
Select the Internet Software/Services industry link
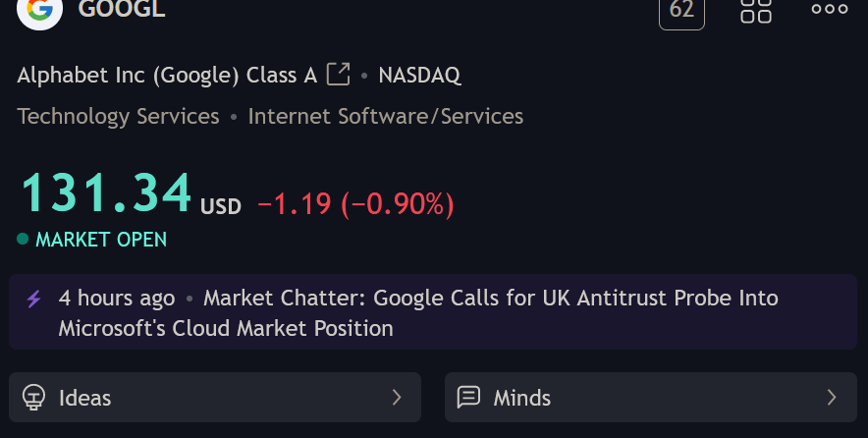click(x=386, y=116)
